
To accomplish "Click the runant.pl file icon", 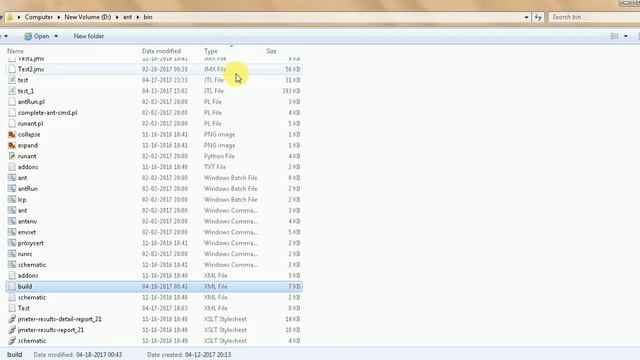I will point(12,123).
